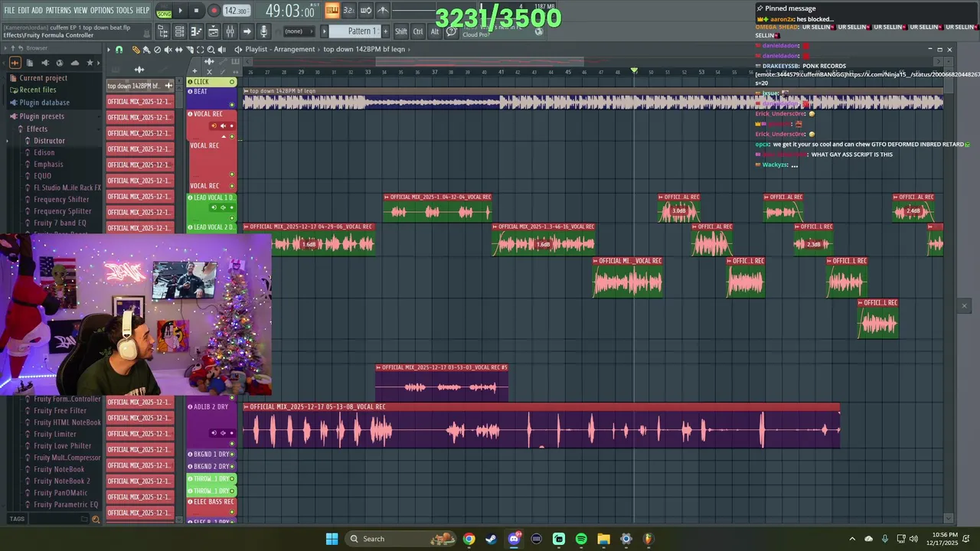
Task: Show hidden system tray icons chevron
Action: pyautogui.click(x=852, y=539)
